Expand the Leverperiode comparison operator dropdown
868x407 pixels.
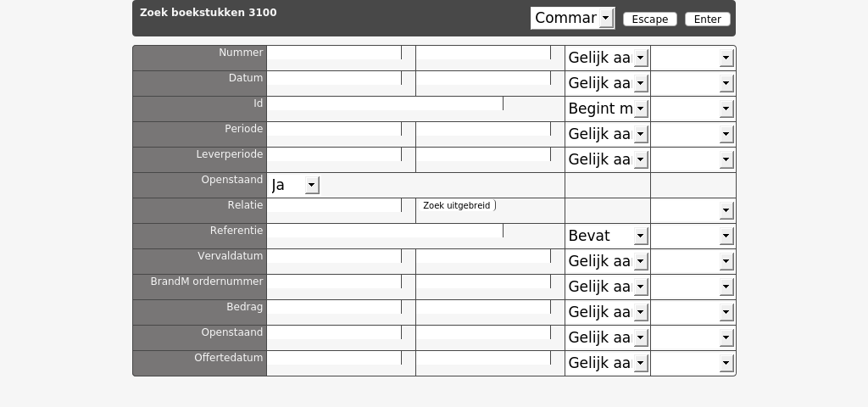608,159
